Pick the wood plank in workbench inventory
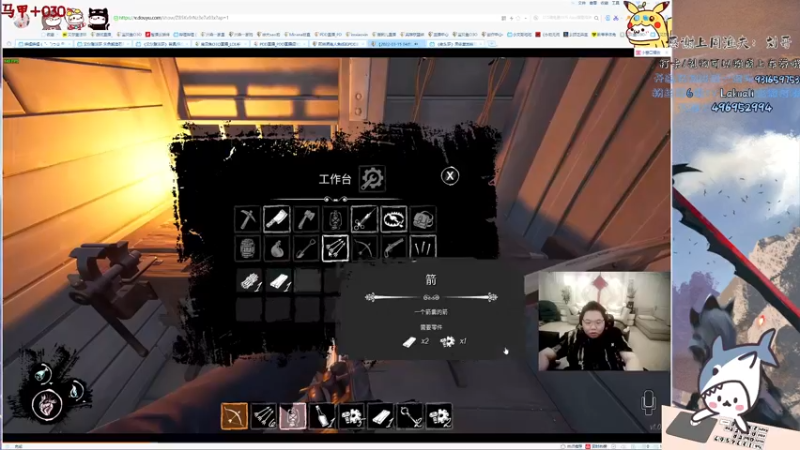This screenshot has height=450, width=800. (x=278, y=281)
